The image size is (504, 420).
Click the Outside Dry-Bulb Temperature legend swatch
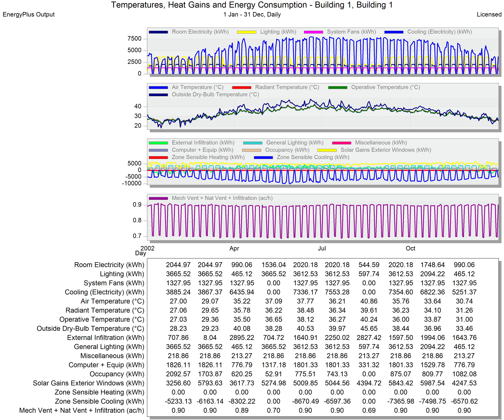click(158, 95)
